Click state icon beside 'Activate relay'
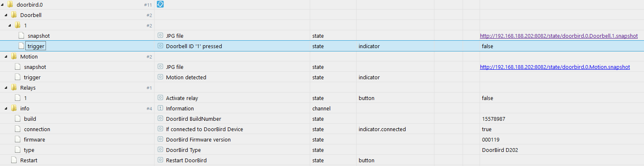Image resolution: width=644 pixels, height=166 pixels. [x=160, y=98]
